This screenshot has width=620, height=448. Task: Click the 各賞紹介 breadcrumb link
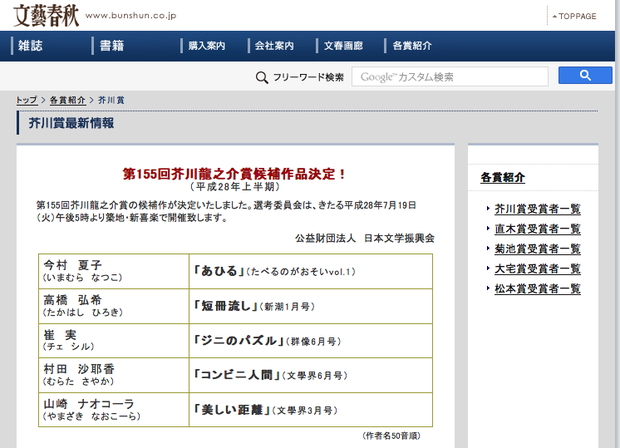67,100
